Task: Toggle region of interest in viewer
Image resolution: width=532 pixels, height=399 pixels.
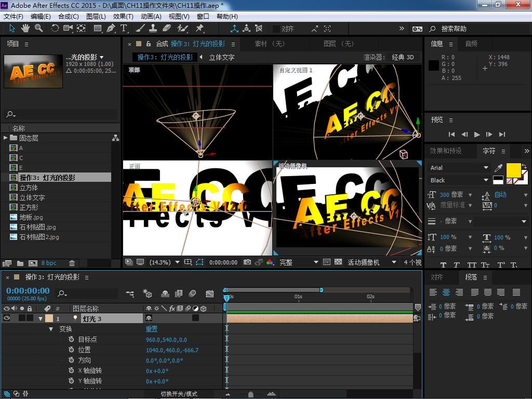Action: click(327, 262)
